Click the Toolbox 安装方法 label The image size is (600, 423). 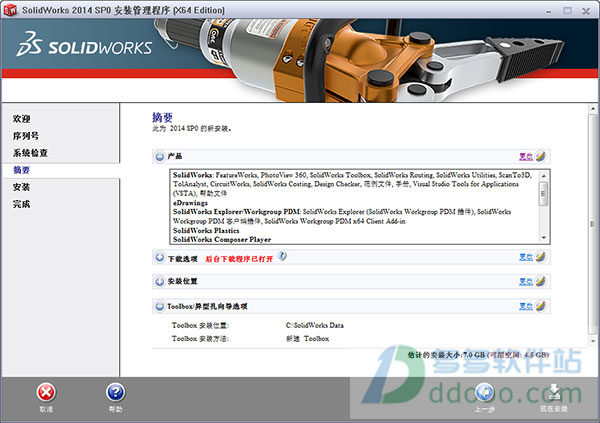[x=200, y=339]
